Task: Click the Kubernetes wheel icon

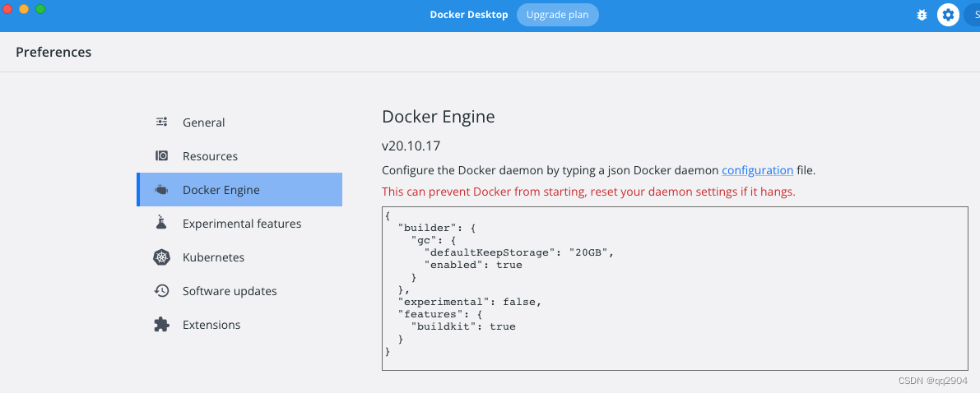Action: click(162, 257)
